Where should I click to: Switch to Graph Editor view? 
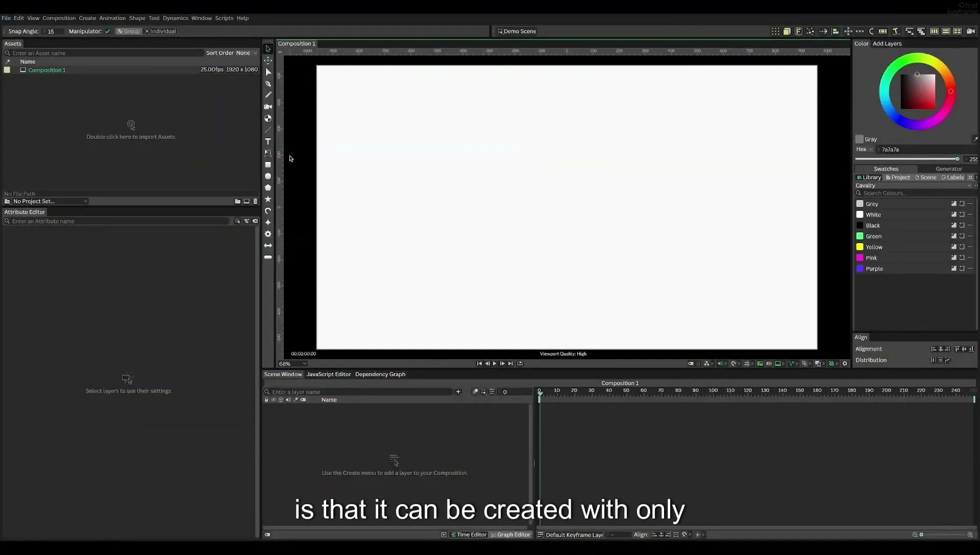pos(510,535)
